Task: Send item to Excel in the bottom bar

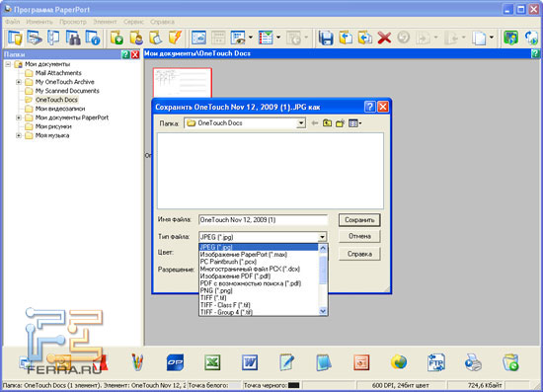Action: click(212, 362)
